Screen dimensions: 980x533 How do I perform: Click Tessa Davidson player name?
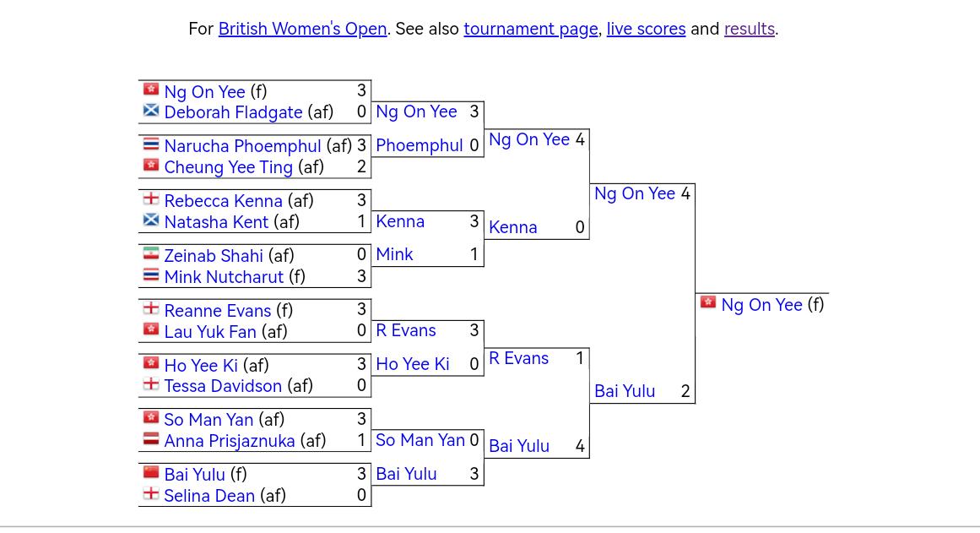(223, 386)
